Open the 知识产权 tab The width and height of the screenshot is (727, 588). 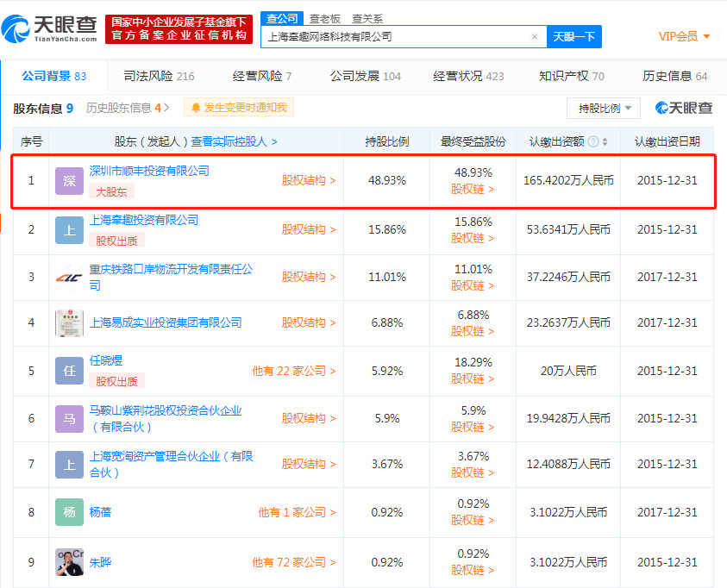pos(571,76)
